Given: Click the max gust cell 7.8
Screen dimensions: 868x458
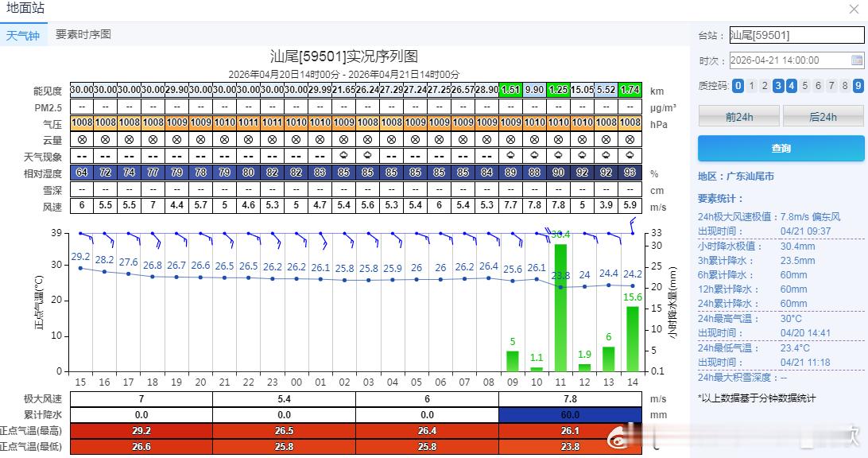Looking at the screenshot, I should (x=570, y=398).
